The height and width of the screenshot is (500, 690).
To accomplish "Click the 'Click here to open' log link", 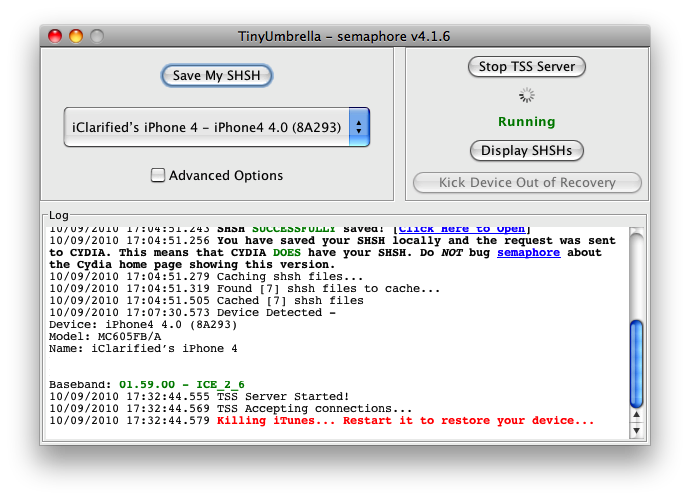I will click(x=462, y=229).
